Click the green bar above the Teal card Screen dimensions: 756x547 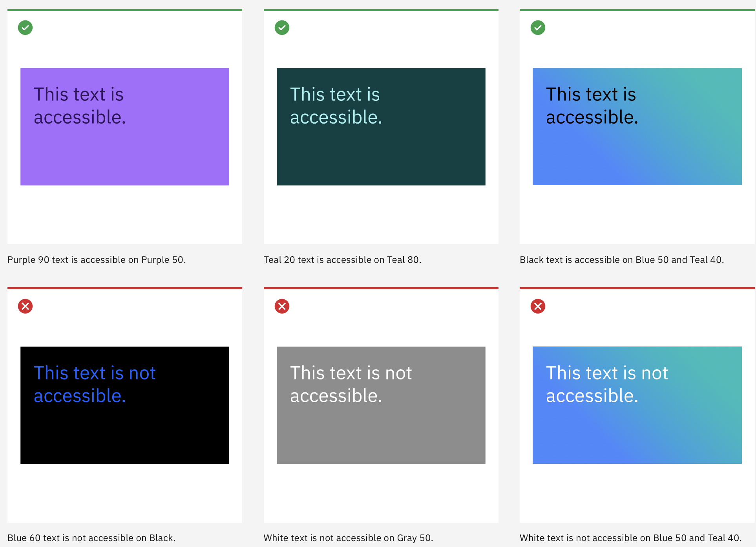click(x=381, y=9)
